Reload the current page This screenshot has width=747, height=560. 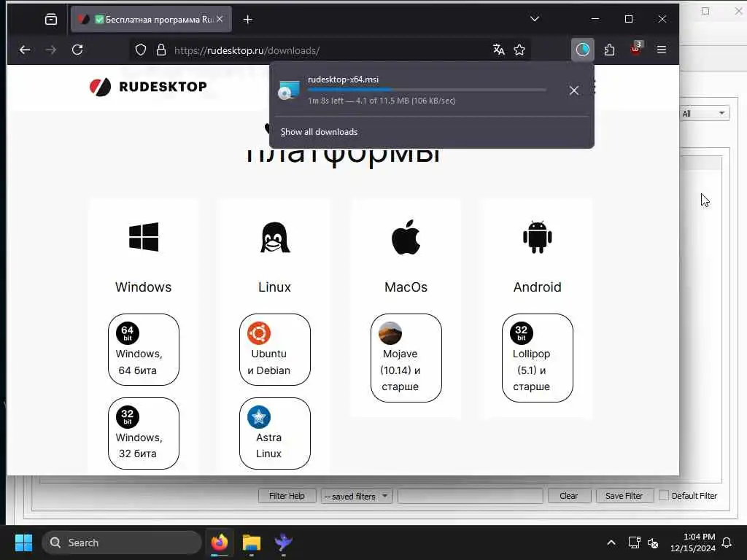click(x=77, y=50)
